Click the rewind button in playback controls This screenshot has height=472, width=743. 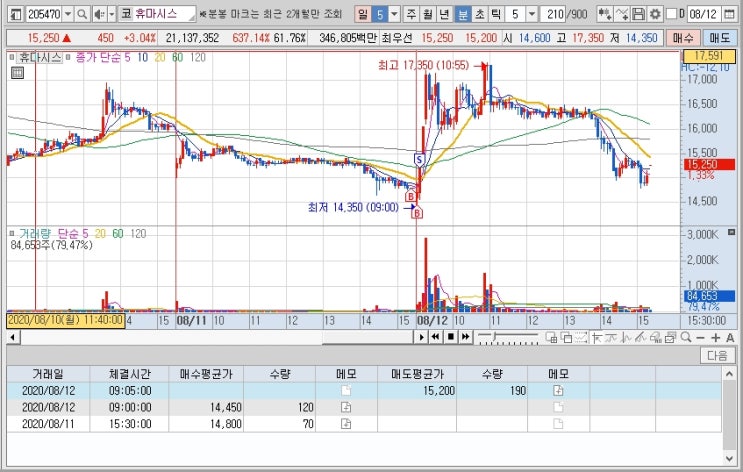[435, 337]
